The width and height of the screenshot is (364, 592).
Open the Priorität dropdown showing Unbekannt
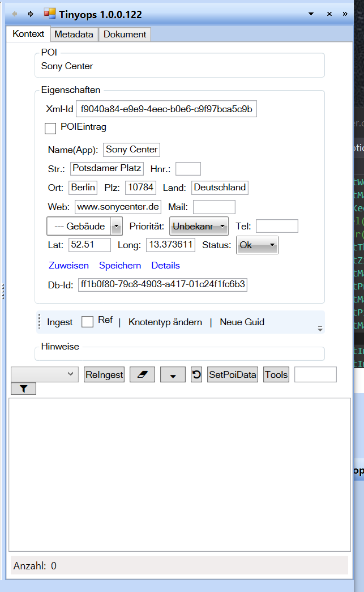[199, 226]
